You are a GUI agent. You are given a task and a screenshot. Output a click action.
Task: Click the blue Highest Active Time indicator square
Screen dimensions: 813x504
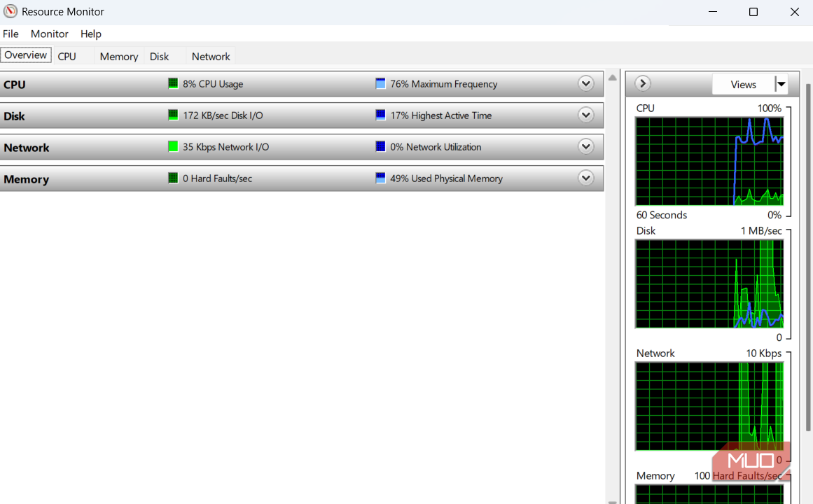point(380,115)
